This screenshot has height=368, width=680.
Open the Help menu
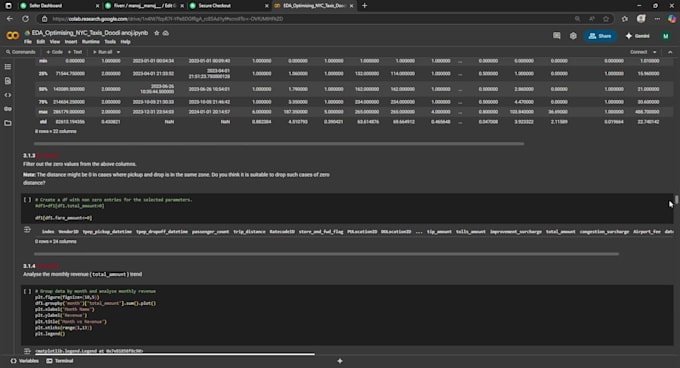pyautogui.click(x=125, y=42)
